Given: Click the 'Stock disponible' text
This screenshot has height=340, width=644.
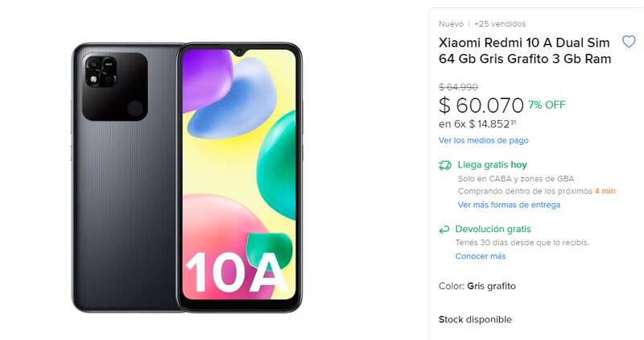Looking at the screenshot, I should (x=475, y=320).
